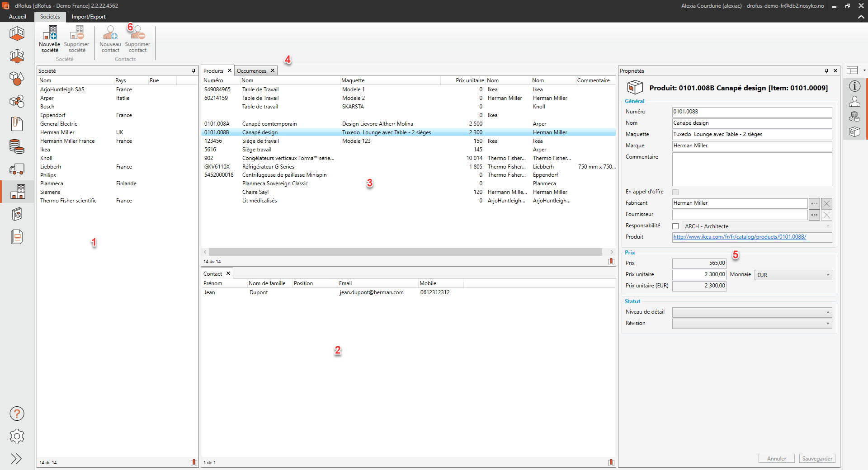Expand the Niveau de détail dropdown
The image size is (868, 470).
tap(751, 312)
